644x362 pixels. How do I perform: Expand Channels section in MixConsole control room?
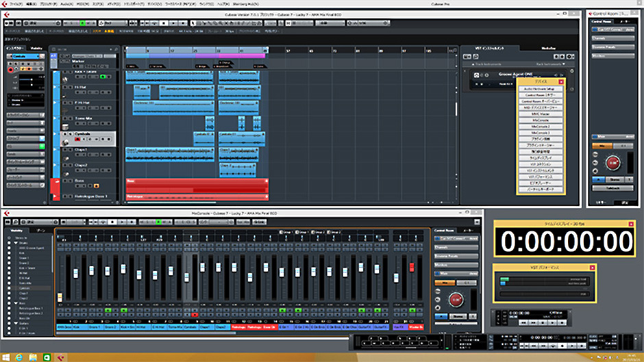point(456,248)
